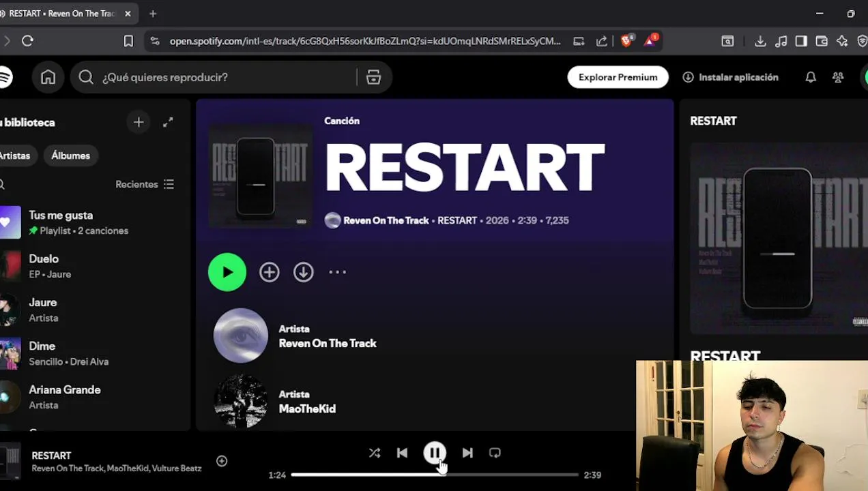This screenshot has height=491, width=868.
Task: Open friends activity people icon
Action: (838, 77)
